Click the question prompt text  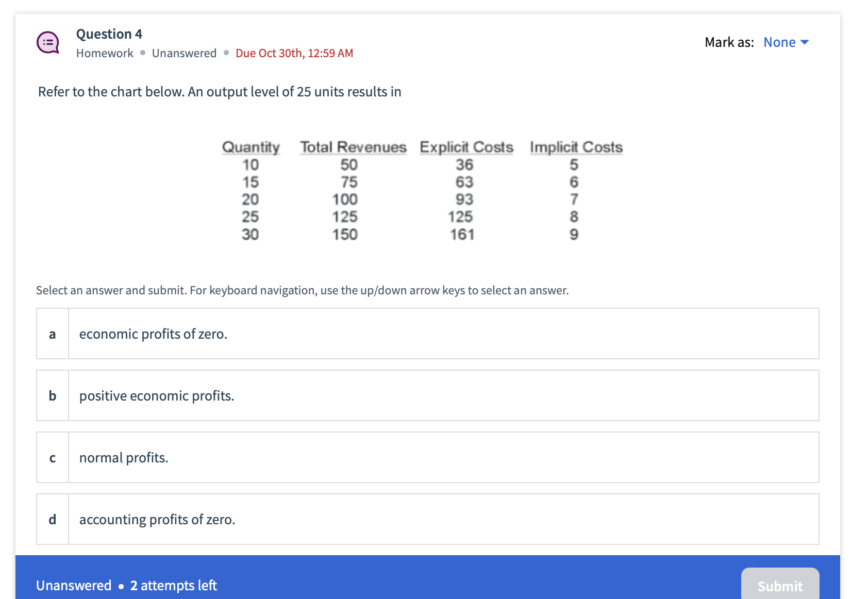click(x=220, y=92)
